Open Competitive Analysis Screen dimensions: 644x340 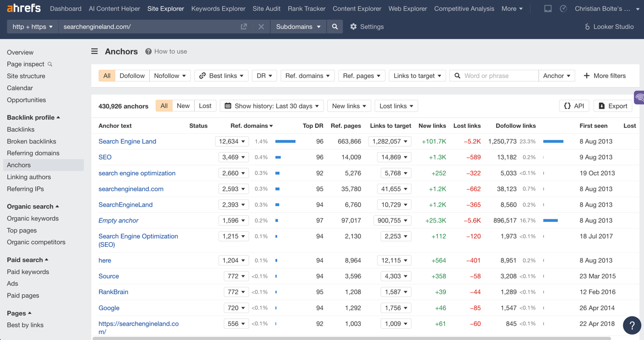[464, 9]
